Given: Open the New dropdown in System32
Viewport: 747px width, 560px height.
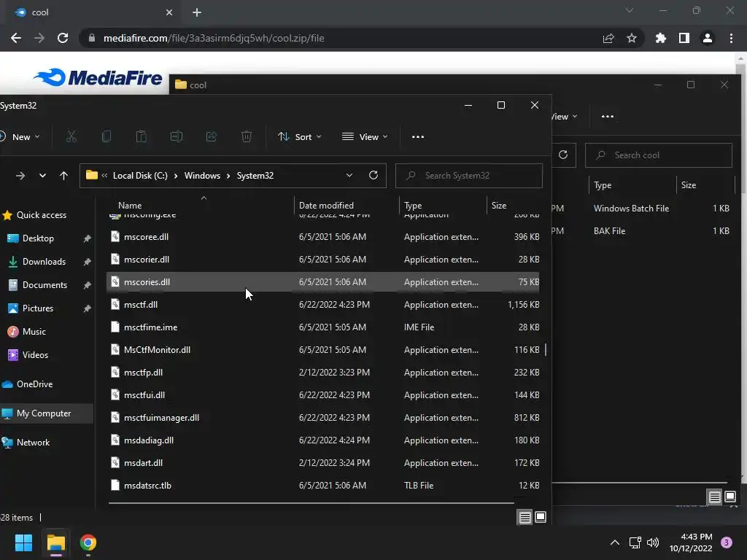Looking at the screenshot, I should (x=20, y=136).
